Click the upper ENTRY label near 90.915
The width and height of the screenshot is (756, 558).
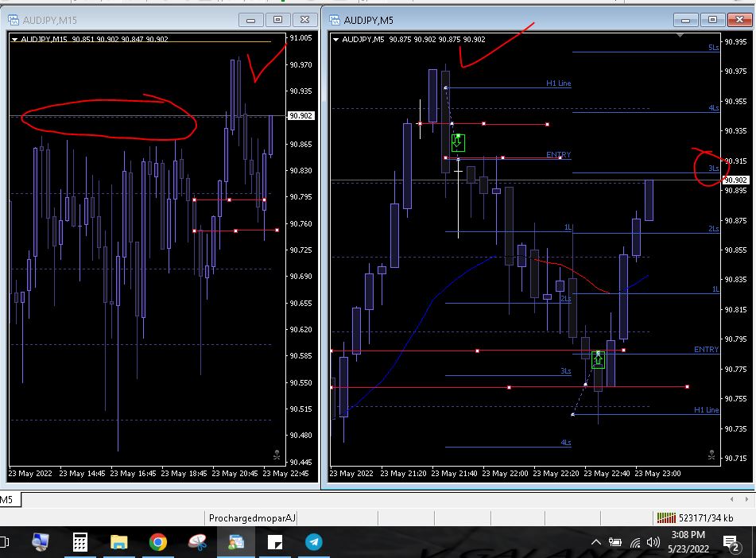(x=558, y=154)
